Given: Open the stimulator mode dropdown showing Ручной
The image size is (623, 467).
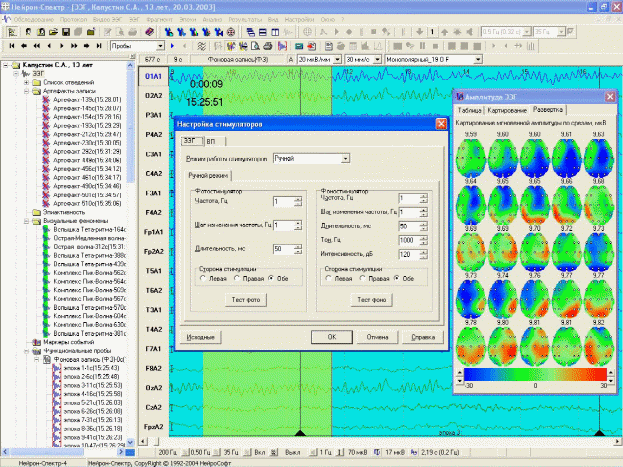Looking at the screenshot, I should click(x=344, y=158).
